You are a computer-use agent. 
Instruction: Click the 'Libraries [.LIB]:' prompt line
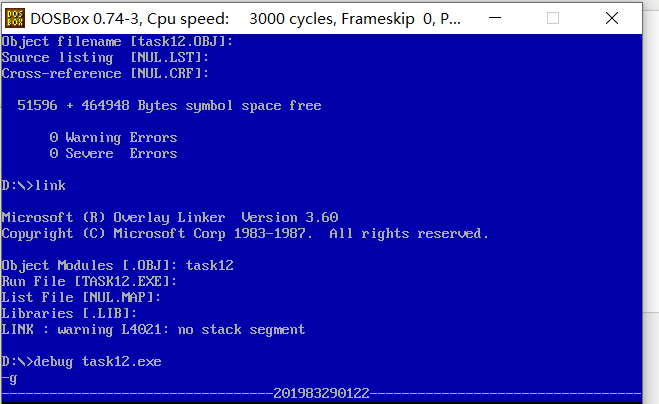point(69,314)
